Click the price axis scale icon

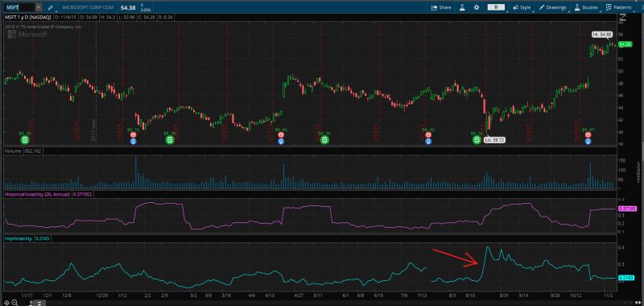click(x=621, y=17)
